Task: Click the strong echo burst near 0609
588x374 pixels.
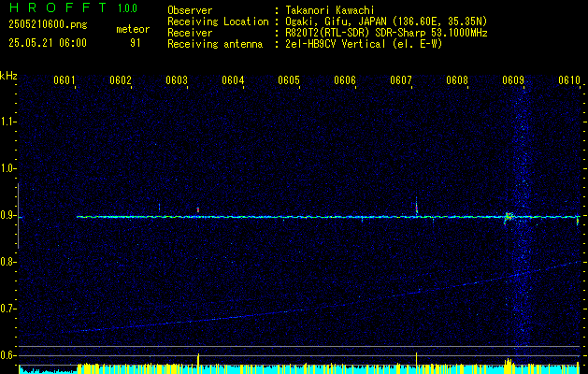Action: [509, 217]
